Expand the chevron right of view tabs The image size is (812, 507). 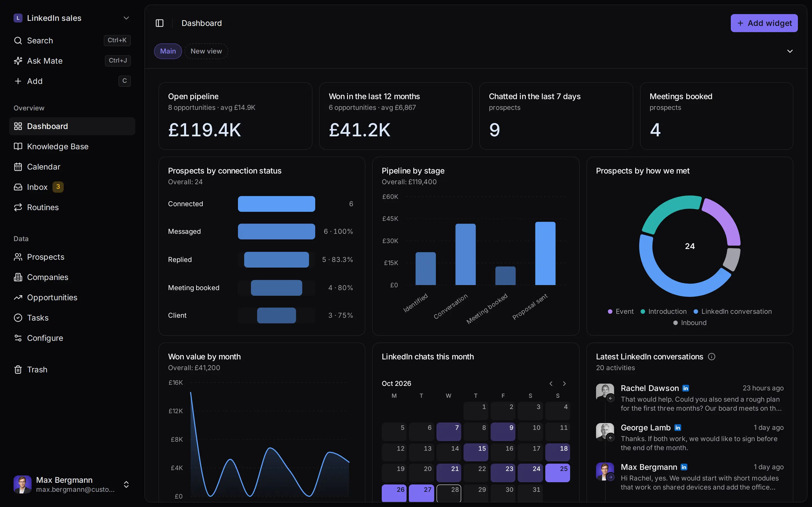pyautogui.click(x=790, y=51)
